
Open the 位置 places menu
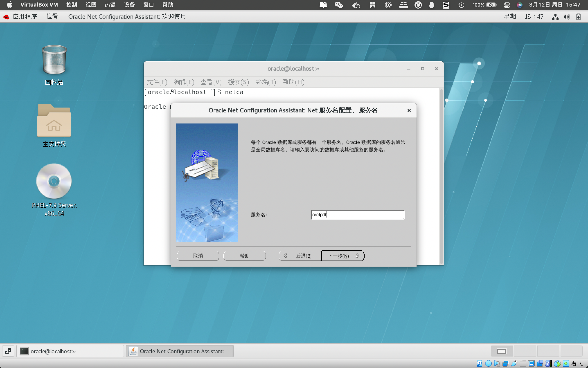[52, 17]
